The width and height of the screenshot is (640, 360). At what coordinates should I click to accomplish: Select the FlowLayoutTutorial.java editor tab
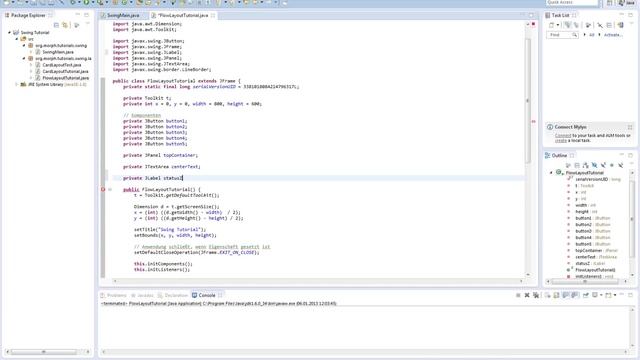pyautogui.click(x=182, y=15)
